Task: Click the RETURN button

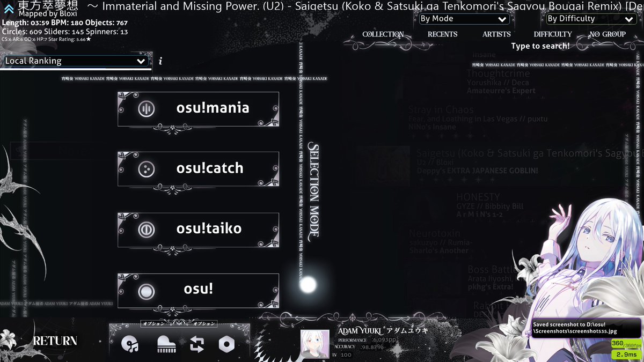Action: (55, 341)
